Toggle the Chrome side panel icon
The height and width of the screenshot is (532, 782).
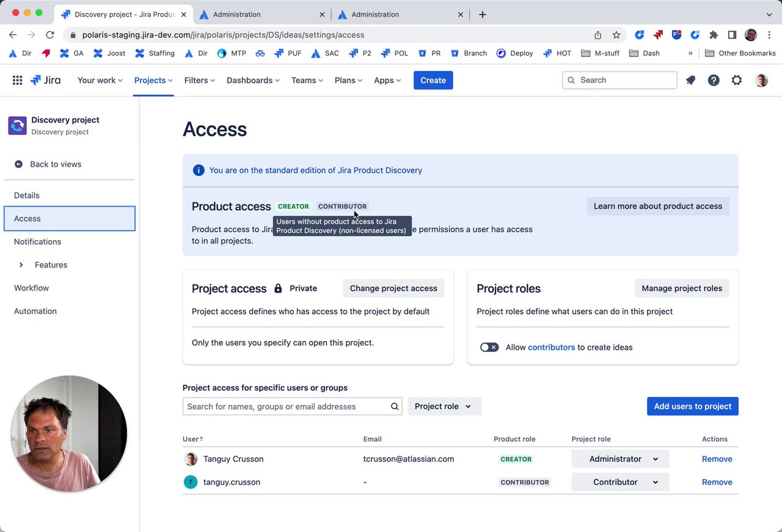tap(732, 35)
